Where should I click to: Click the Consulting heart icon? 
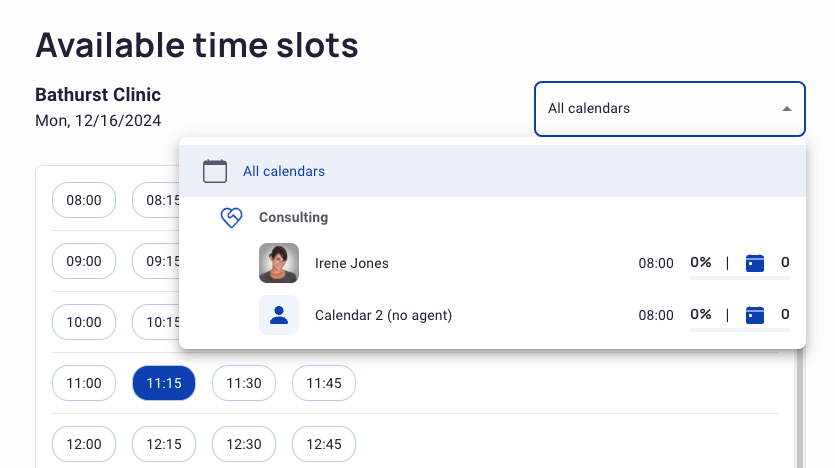point(232,217)
